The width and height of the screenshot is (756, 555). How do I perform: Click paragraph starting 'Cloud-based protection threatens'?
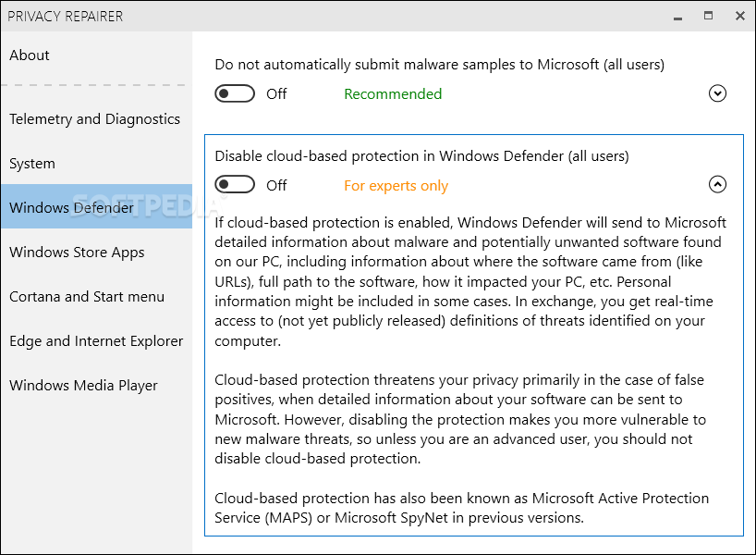pos(460,419)
